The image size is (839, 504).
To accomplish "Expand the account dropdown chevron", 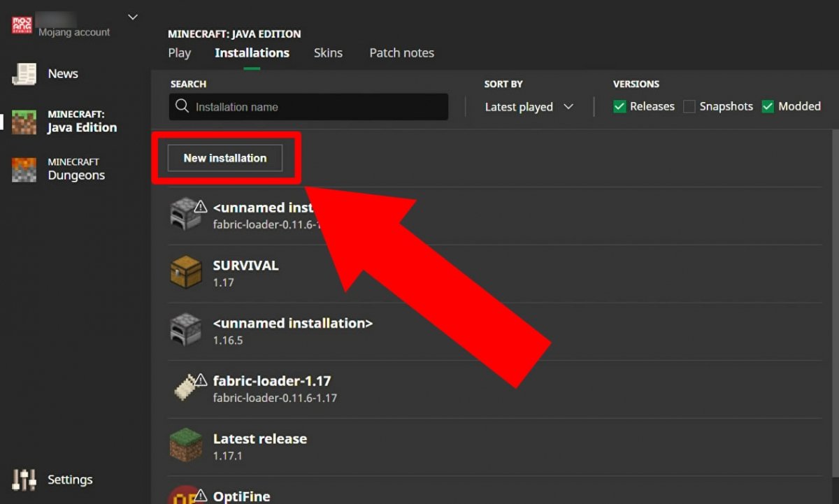I will coord(133,17).
